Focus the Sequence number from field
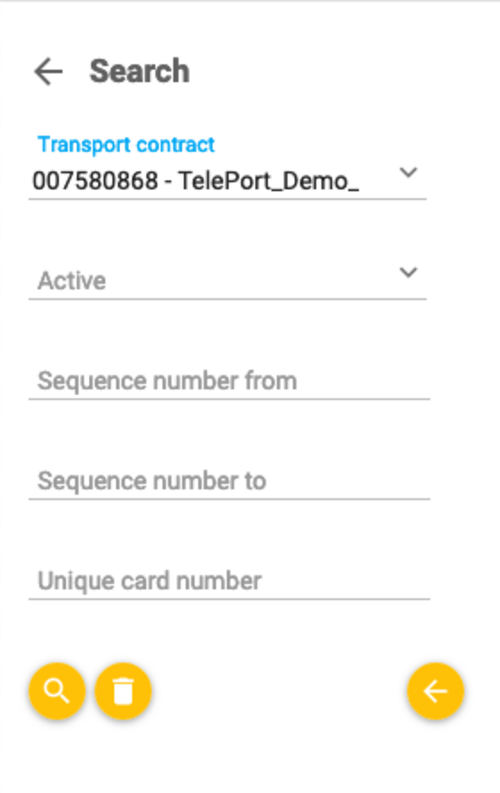500x793 pixels. [230, 381]
